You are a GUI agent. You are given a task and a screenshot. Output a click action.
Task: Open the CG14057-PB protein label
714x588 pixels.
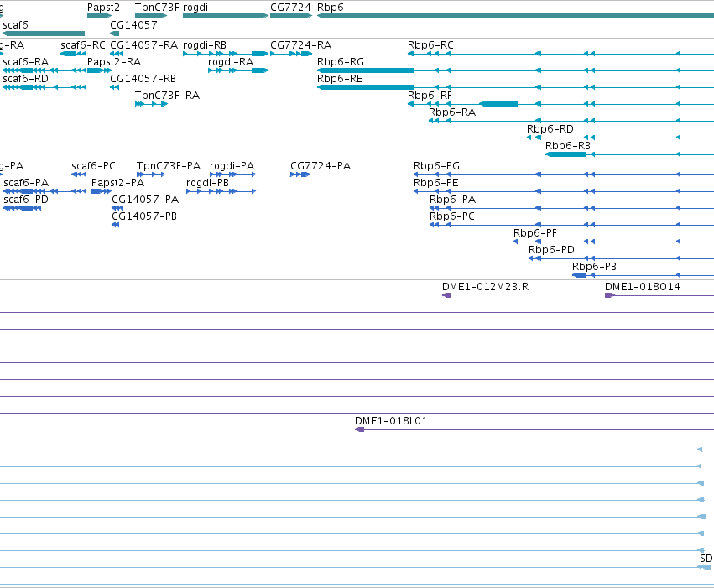[144, 216]
